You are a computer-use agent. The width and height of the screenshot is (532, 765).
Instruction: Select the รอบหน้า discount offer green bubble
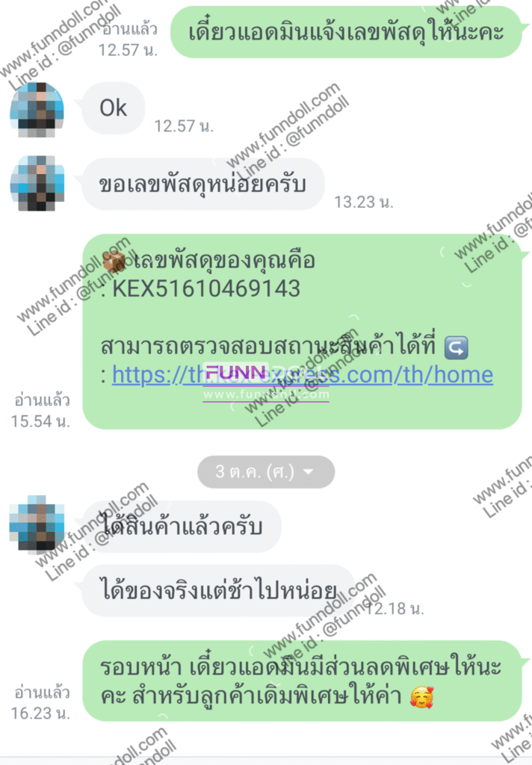302,681
